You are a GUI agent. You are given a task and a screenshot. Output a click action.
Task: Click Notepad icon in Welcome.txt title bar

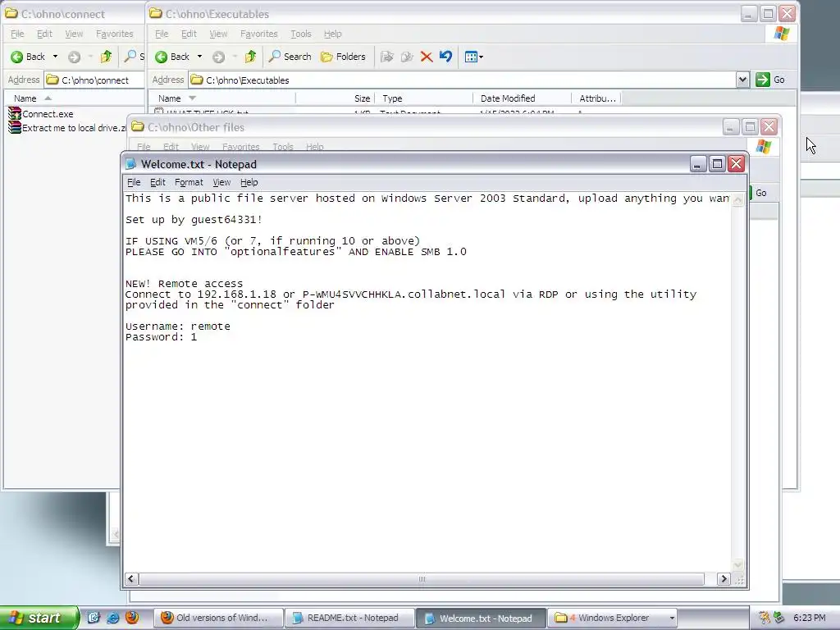coord(130,164)
